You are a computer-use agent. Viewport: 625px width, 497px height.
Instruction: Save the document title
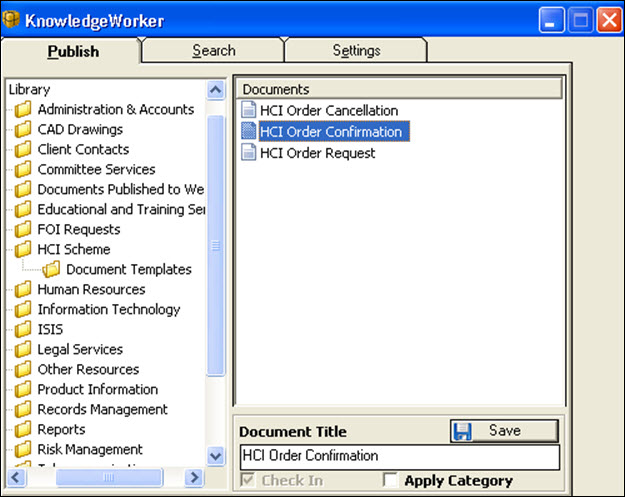(504, 431)
